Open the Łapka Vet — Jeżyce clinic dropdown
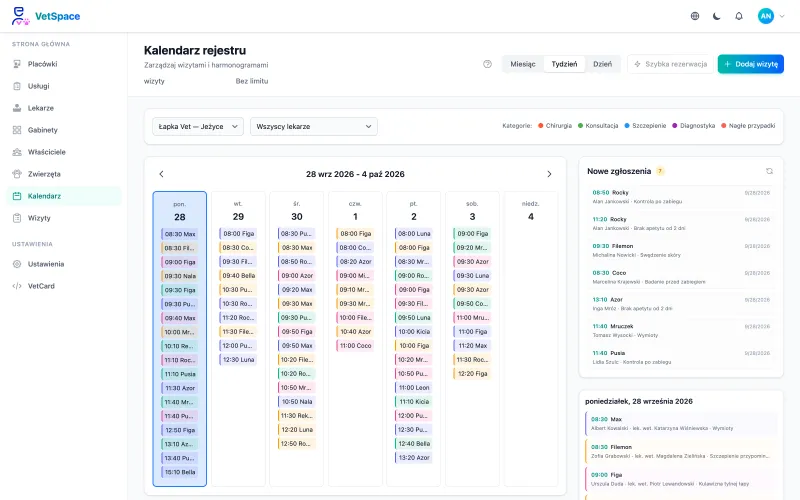Image resolution: width=800 pixels, height=500 pixels. pos(198,126)
